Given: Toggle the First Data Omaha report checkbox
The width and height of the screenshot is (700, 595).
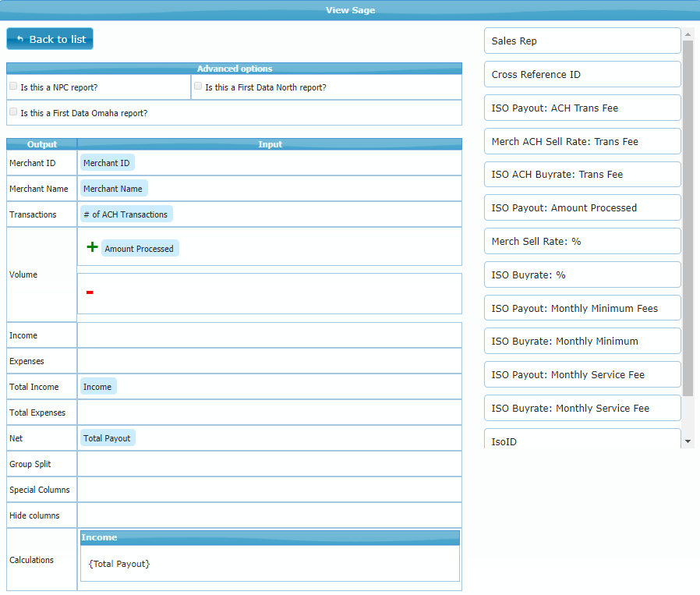Looking at the screenshot, I should tap(13, 112).
